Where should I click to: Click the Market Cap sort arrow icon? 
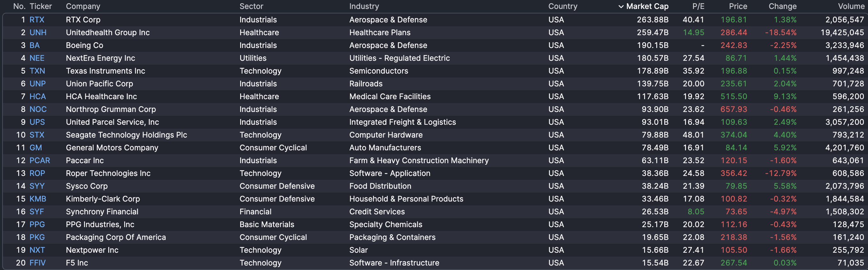coord(621,6)
